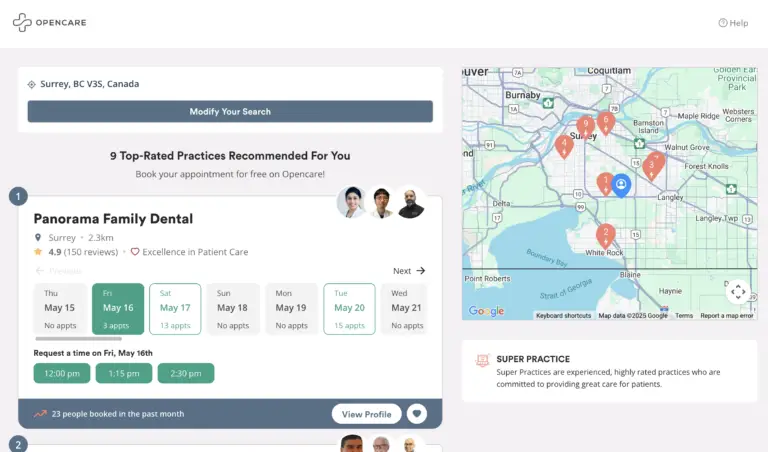Click middle dentist photo with glasses
This screenshot has width=768, height=452.
coord(382,202)
